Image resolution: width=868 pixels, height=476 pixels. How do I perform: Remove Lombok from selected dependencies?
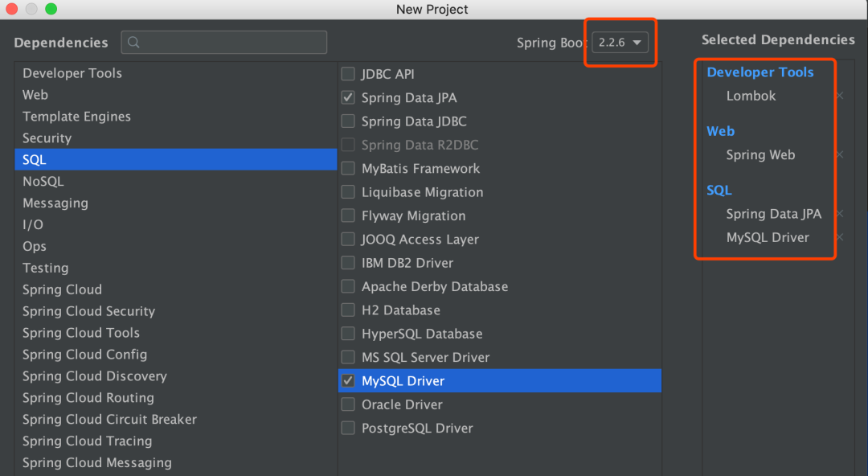click(839, 96)
